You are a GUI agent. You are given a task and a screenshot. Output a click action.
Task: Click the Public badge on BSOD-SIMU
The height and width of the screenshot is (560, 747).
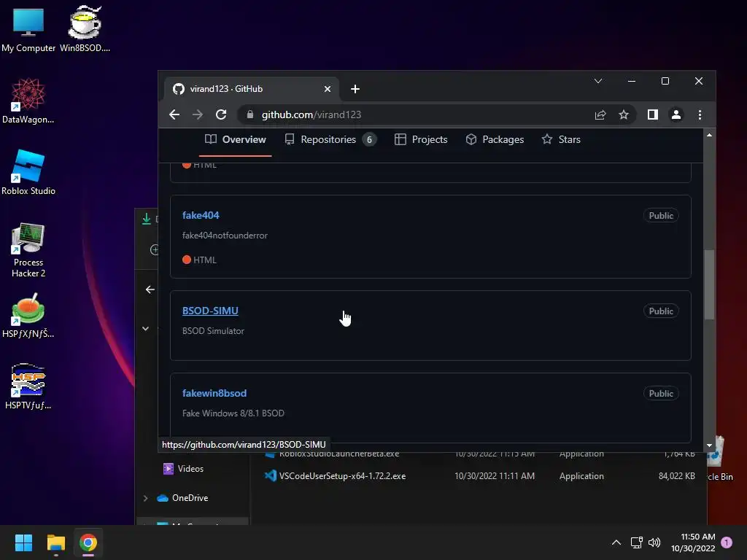pos(661,311)
